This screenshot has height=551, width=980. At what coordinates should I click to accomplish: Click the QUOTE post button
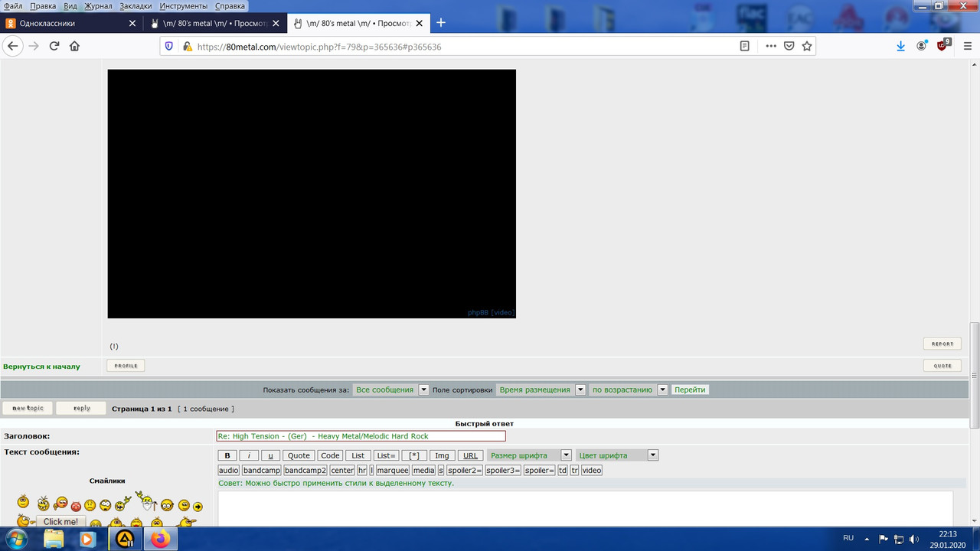(942, 366)
